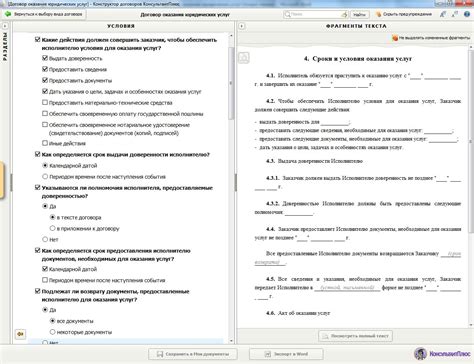Click text fragments scrollbar up arrow
This screenshot has width=474, height=364.
click(471, 48)
